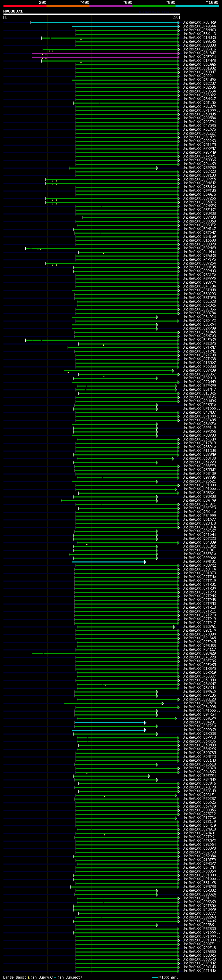Open the UniRef100_C7TZL9 entry
This screenshot has height=980, width=222.
click(x=199, y=581)
